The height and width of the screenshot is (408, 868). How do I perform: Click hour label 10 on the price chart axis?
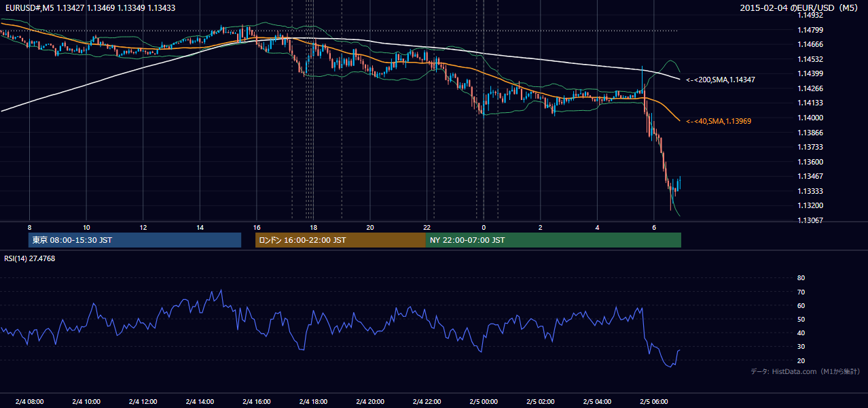86,227
